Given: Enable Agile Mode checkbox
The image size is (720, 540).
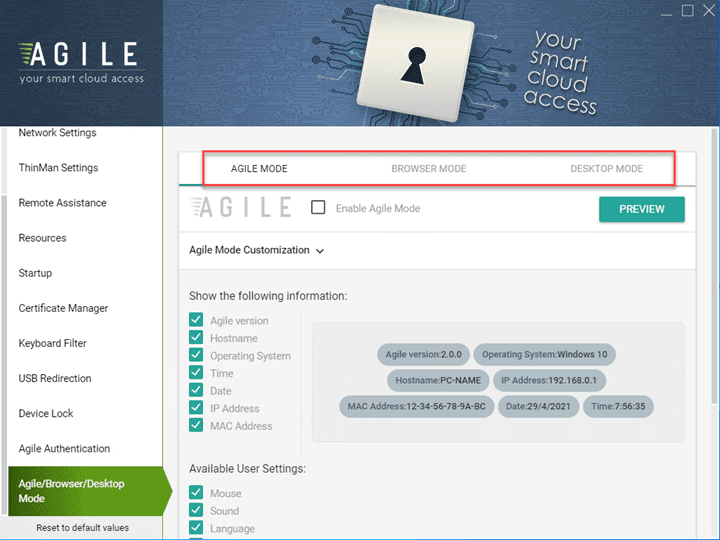Looking at the screenshot, I should pos(318,208).
